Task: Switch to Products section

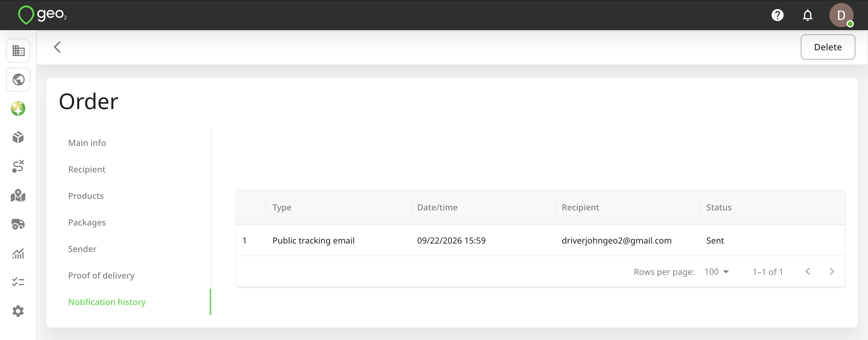Action: [x=86, y=196]
